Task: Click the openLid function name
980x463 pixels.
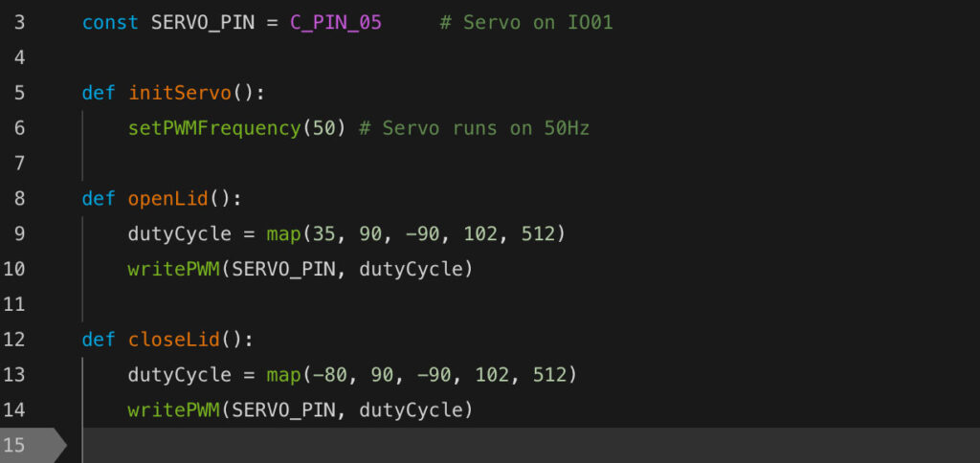Action: tap(167, 199)
